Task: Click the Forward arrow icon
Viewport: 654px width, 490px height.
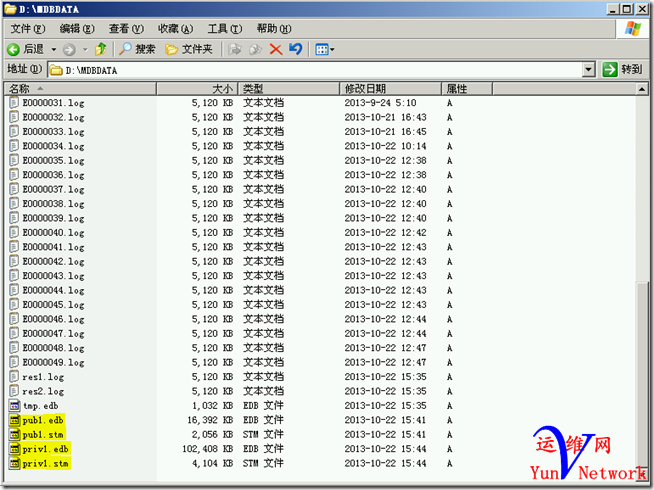Action: coord(69,50)
